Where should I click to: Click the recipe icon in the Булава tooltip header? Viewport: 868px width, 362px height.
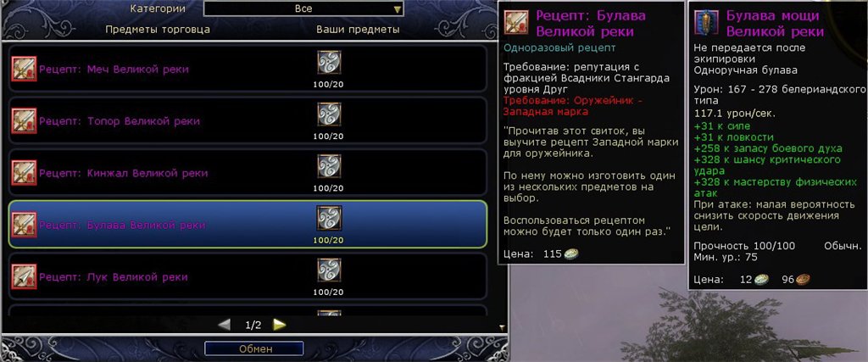516,22
